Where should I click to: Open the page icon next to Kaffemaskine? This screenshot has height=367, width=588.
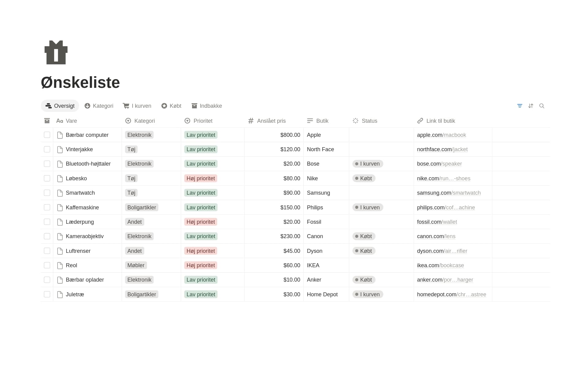click(60, 208)
